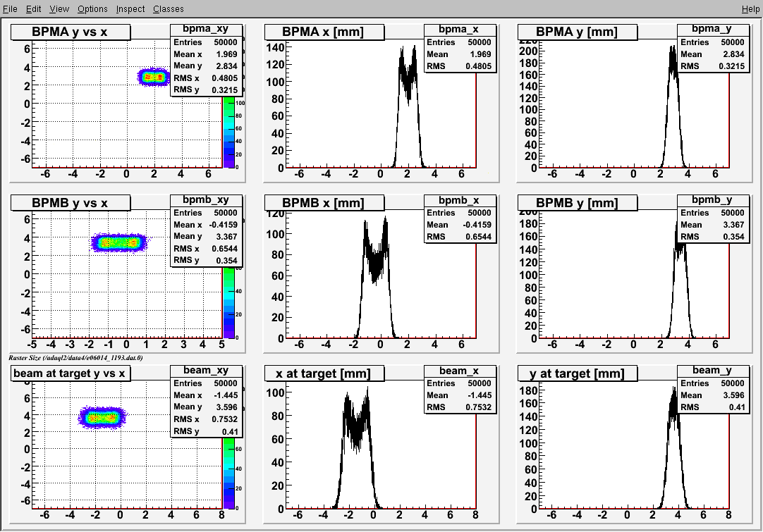Click 'RMS 0.6544' in bpmb_x stats
Viewport: 763px width, 532px height.
[x=459, y=237]
